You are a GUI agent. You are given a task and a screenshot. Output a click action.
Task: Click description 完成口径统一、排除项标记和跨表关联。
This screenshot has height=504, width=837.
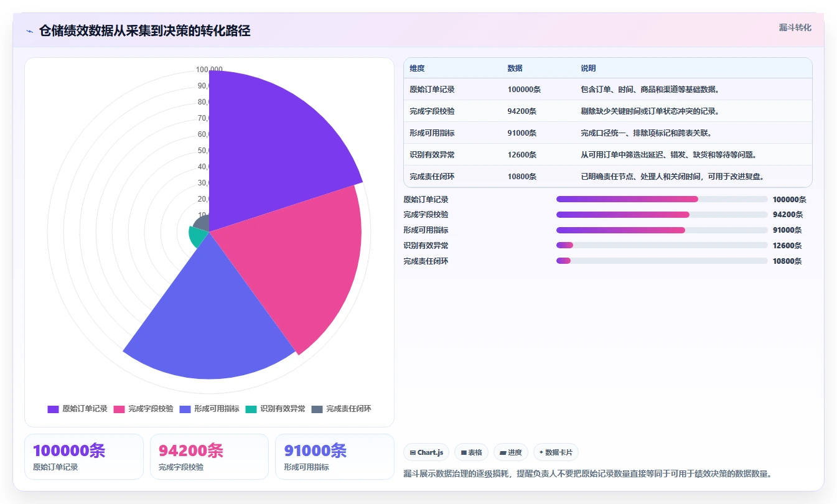click(x=647, y=133)
